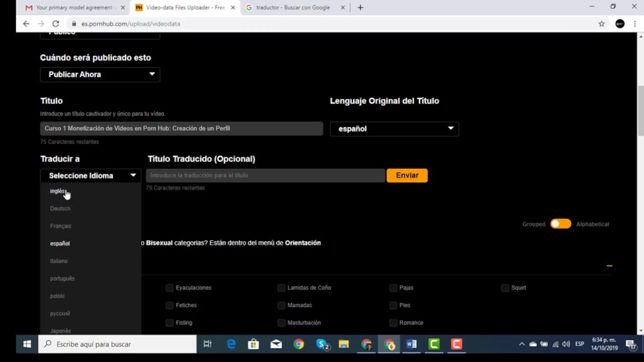The width and height of the screenshot is (644, 362).
Task: Toggle Grouped/Alphabetical category switch
Action: (x=560, y=224)
